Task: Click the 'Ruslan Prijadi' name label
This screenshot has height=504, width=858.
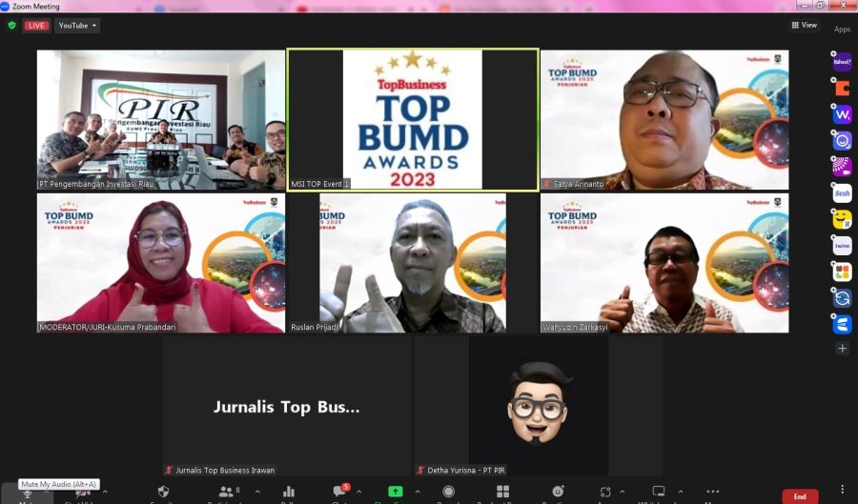Action: click(x=315, y=328)
